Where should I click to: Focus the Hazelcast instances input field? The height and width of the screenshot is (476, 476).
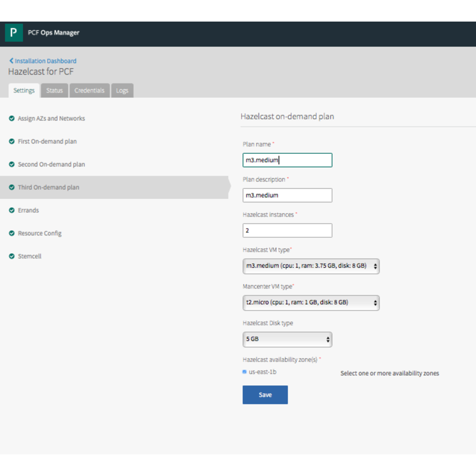click(287, 231)
